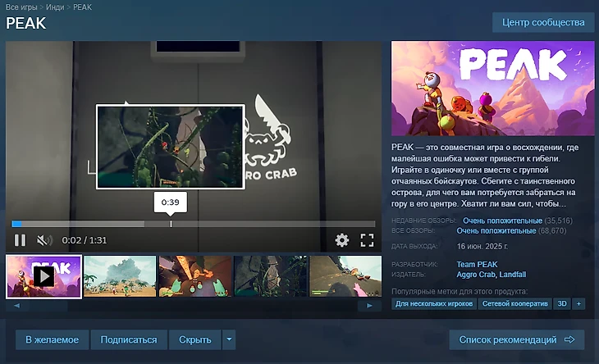Open video settings gear icon

[x=342, y=240]
